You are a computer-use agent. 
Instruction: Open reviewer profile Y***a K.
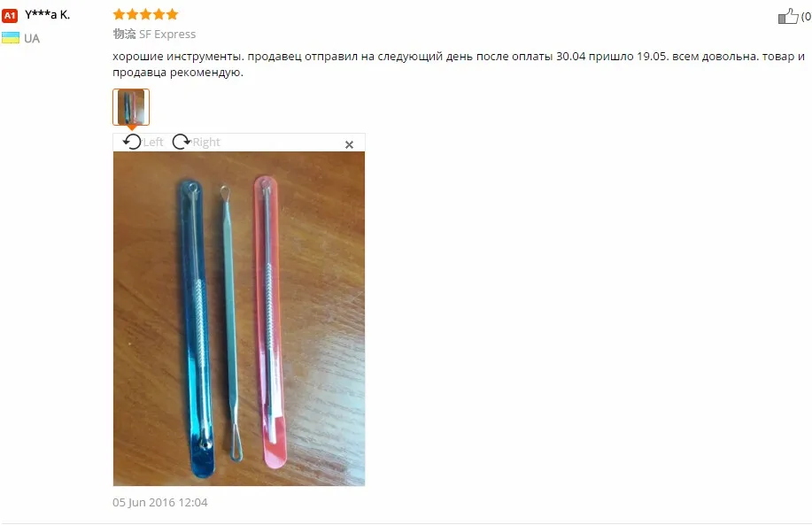[47, 14]
